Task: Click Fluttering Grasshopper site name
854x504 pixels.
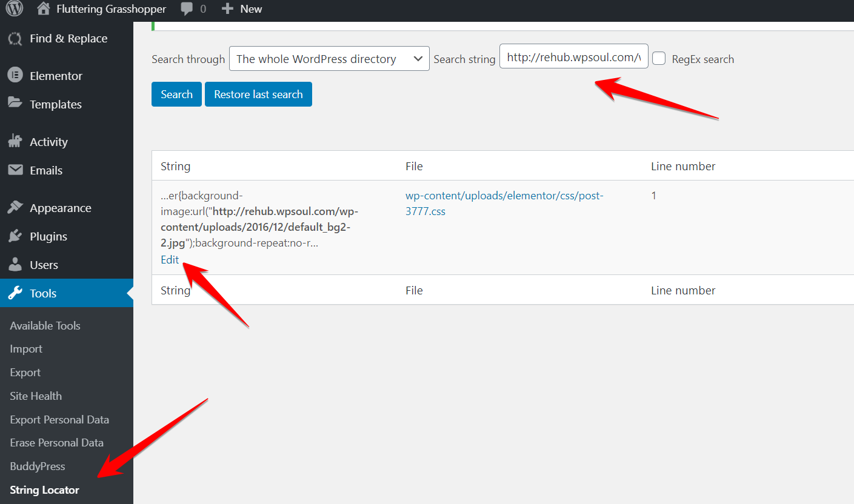Action: [111, 9]
